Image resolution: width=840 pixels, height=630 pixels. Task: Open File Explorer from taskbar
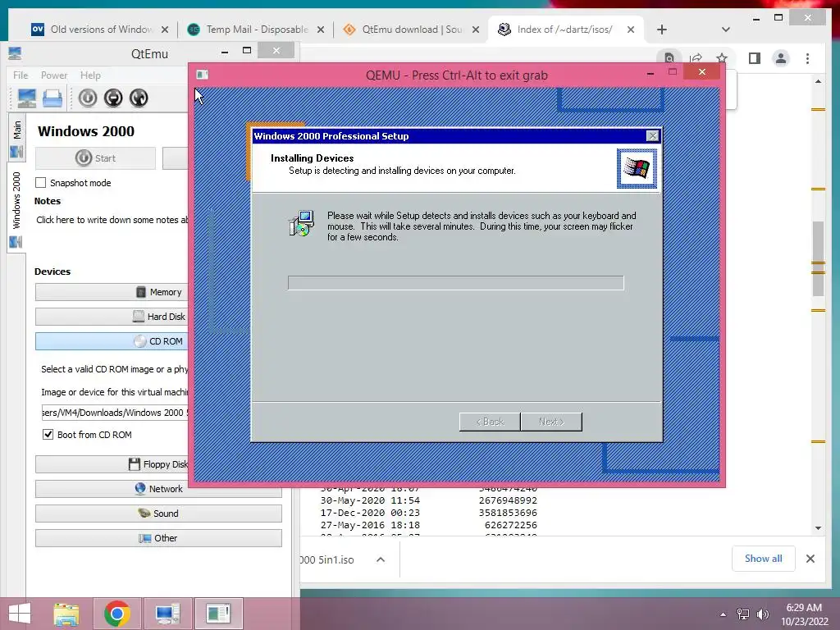pos(66,614)
